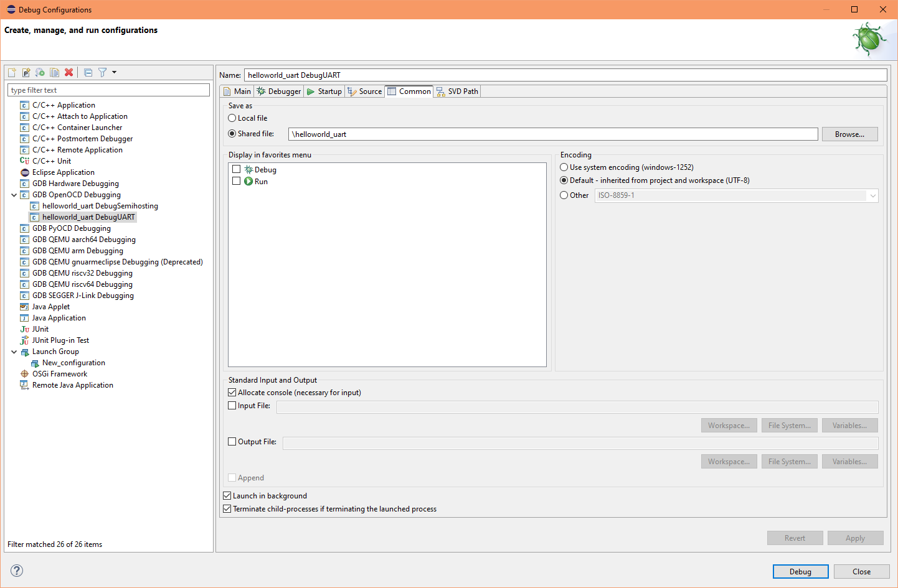898x588 pixels.
Task: Collapse the GDB OpenOCD Debugging node
Action: pyautogui.click(x=14, y=195)
